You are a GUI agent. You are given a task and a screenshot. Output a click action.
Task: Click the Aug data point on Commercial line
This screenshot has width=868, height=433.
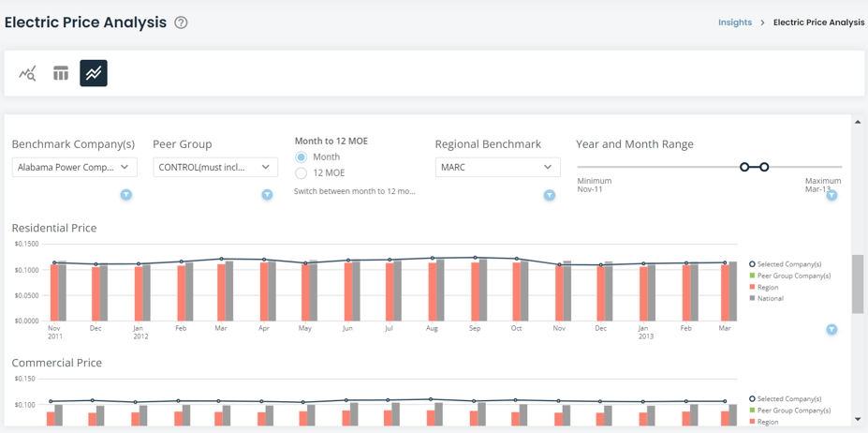pyautogui.click(x=431, y=399)
